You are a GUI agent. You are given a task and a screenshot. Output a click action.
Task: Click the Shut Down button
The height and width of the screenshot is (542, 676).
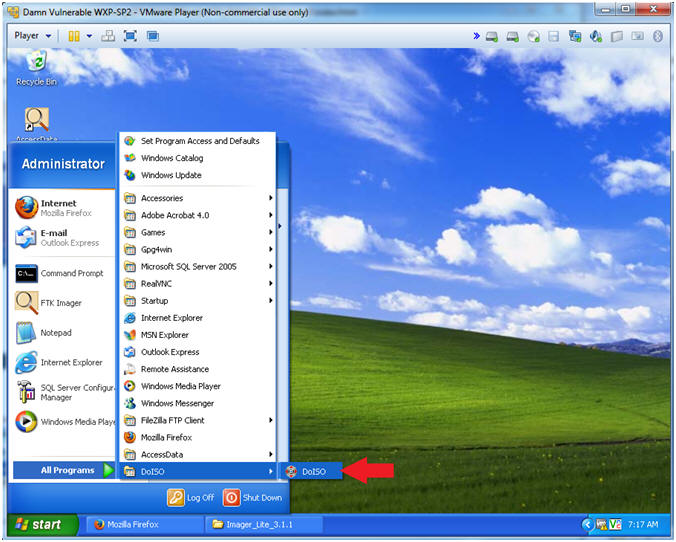pos(253,498)
